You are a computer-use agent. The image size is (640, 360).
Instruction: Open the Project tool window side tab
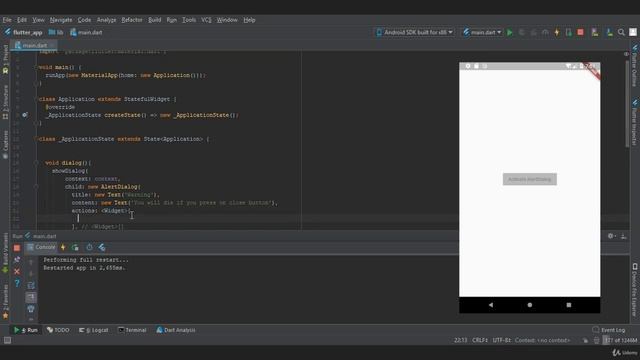5,60
